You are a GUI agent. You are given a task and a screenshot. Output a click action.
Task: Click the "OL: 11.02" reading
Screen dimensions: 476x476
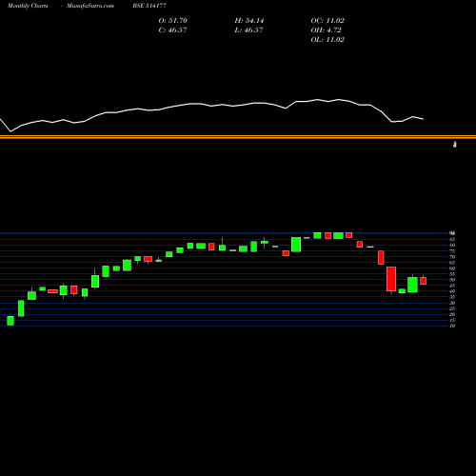[x=327, y=40]
